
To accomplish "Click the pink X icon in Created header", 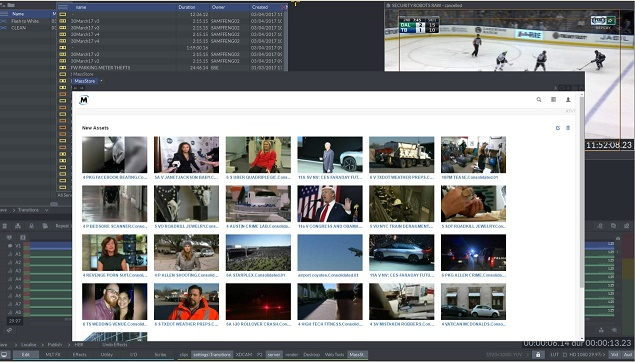I will [x=284, y=7].
